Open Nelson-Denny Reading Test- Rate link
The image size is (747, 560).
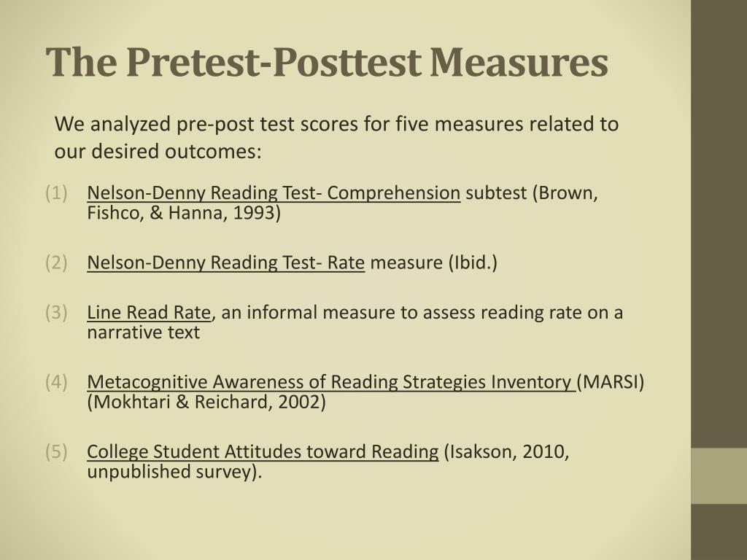pos(226,262)
